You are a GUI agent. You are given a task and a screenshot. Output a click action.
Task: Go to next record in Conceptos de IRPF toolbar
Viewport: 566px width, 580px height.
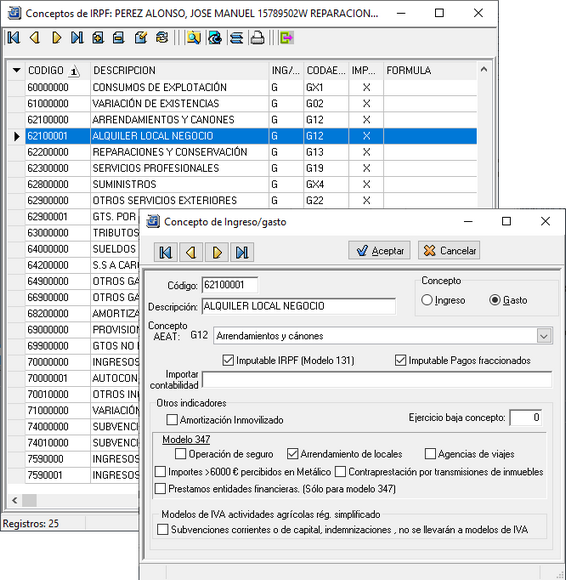pyautogui.click(x=56, y=38)
